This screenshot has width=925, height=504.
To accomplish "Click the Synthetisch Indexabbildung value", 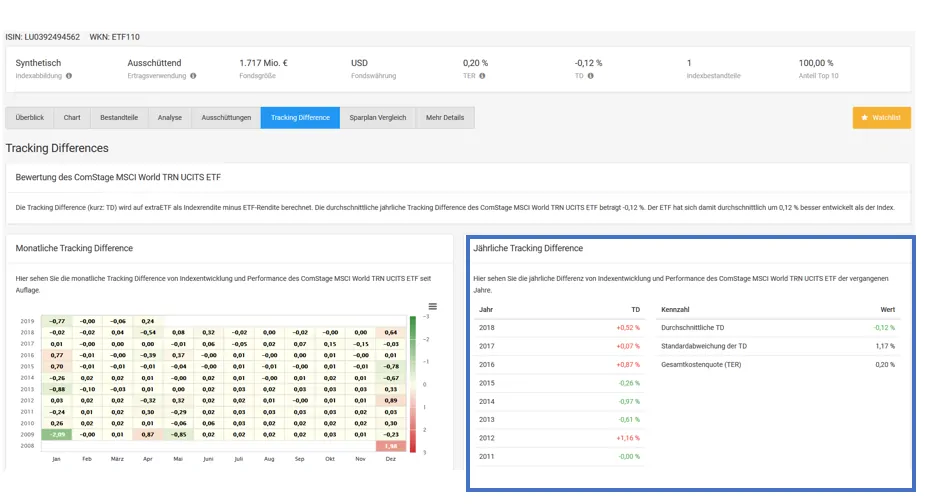I will click(x=38, y=63).
